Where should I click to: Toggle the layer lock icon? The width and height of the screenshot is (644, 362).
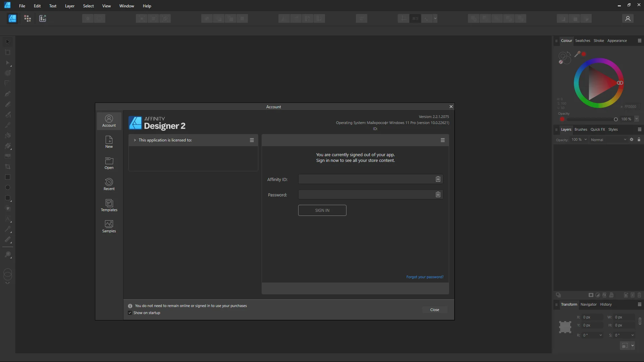pyautogui.click(x=639, y=139)
